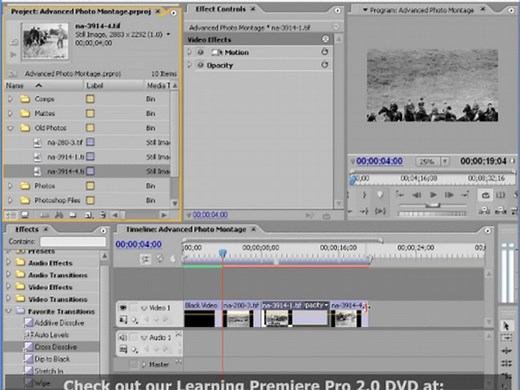Click the Program timecode 00;00;04;00
The width and height of the screenshot is (520, 390).
(379, 161)
